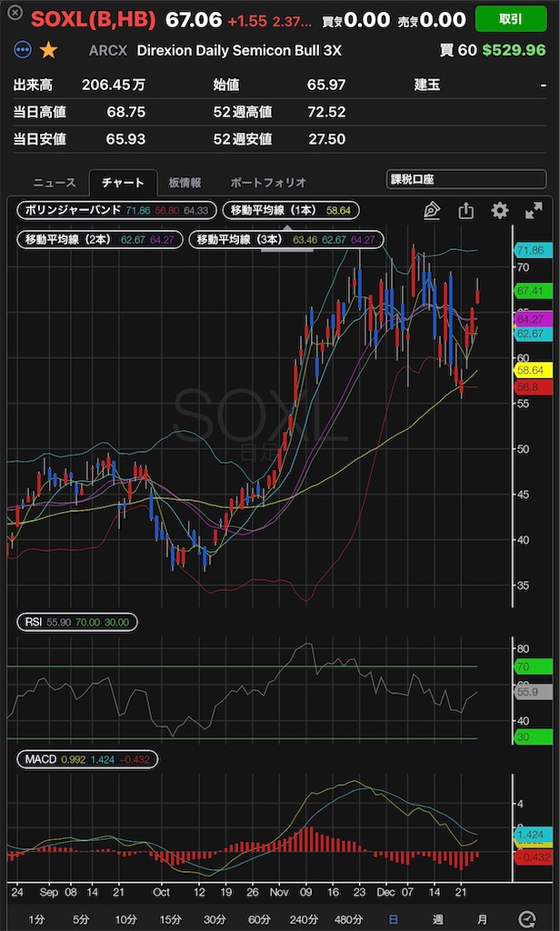Click the share chart icon

(x=466, y=211)
